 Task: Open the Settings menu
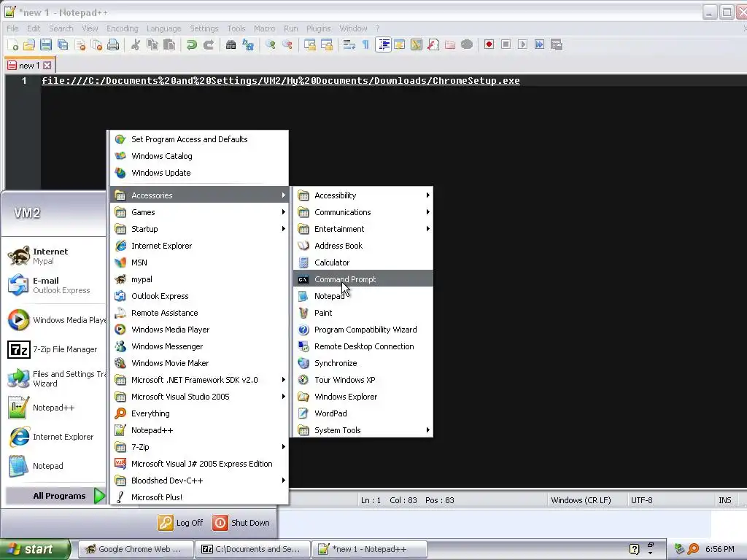point(204,28)
